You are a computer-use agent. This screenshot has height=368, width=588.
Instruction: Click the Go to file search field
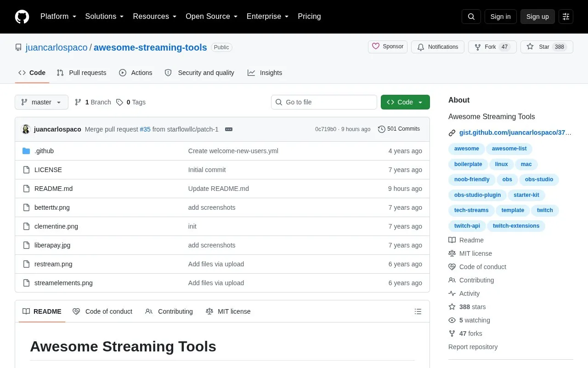tap(324, 102)
